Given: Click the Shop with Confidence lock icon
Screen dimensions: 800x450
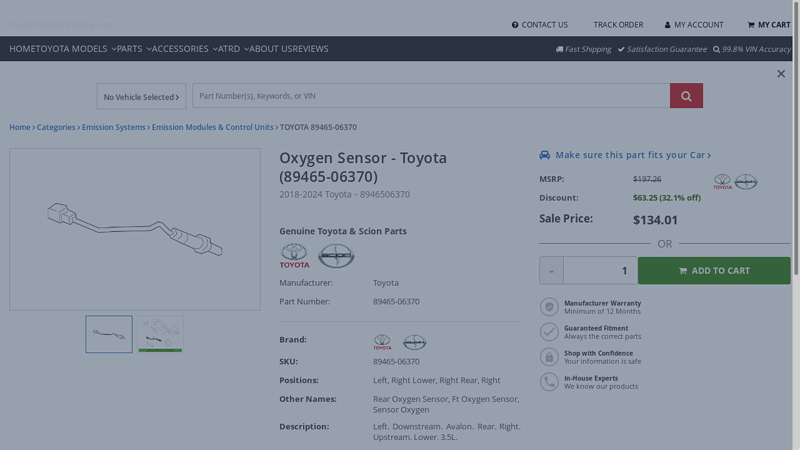Looking at the screenshot, I should (x=549, y=357).
